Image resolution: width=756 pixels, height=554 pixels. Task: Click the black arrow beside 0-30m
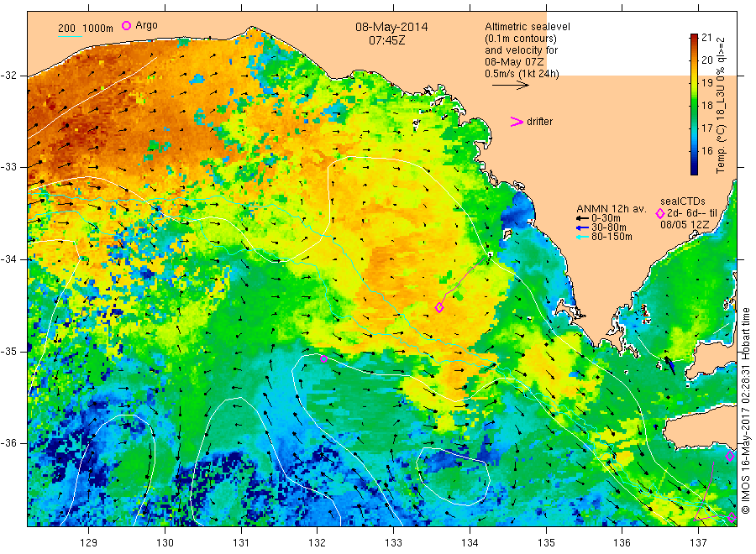click(x=582, y=219)
